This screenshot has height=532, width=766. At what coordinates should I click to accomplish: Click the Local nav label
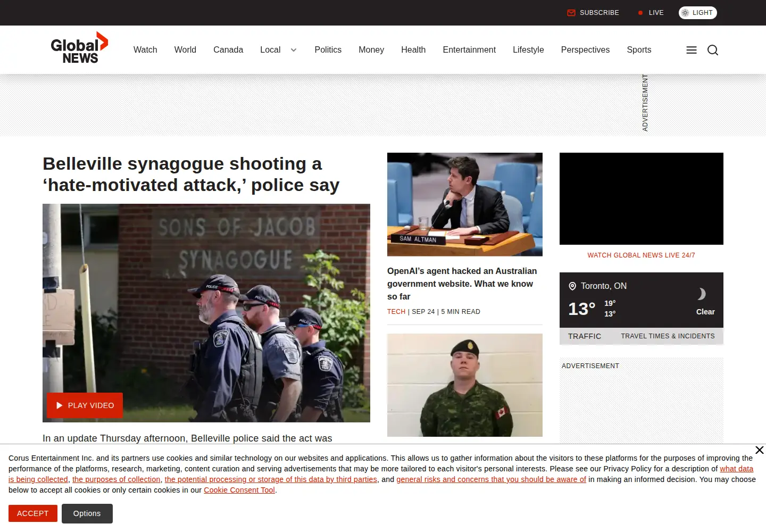click(270, 49)
